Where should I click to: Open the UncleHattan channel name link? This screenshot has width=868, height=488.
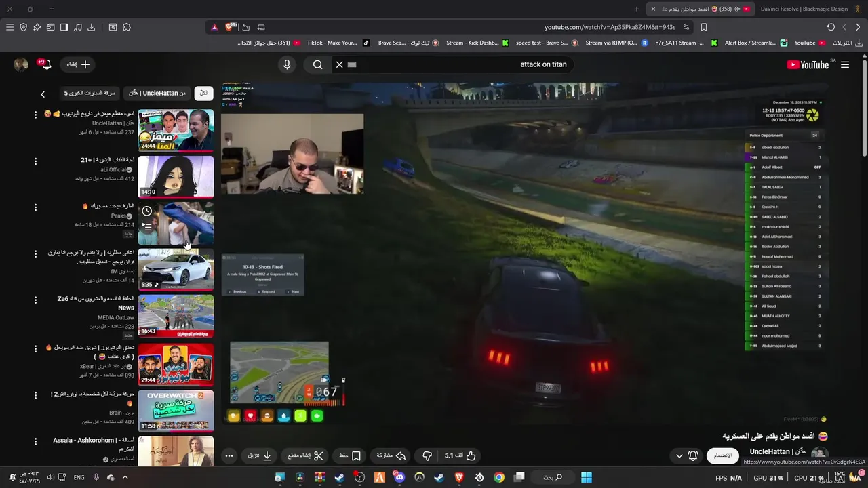coord(777,451)
